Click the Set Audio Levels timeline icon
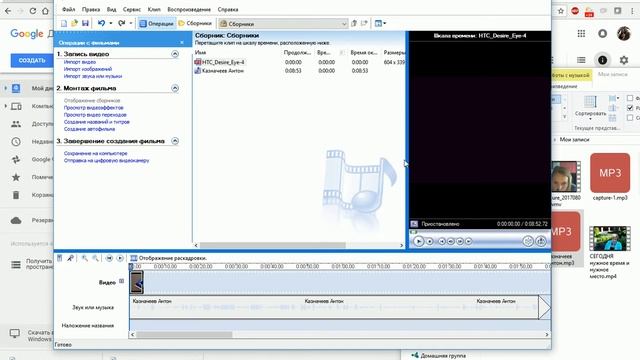This screenshot has height=360, width=640. point(60,258)
